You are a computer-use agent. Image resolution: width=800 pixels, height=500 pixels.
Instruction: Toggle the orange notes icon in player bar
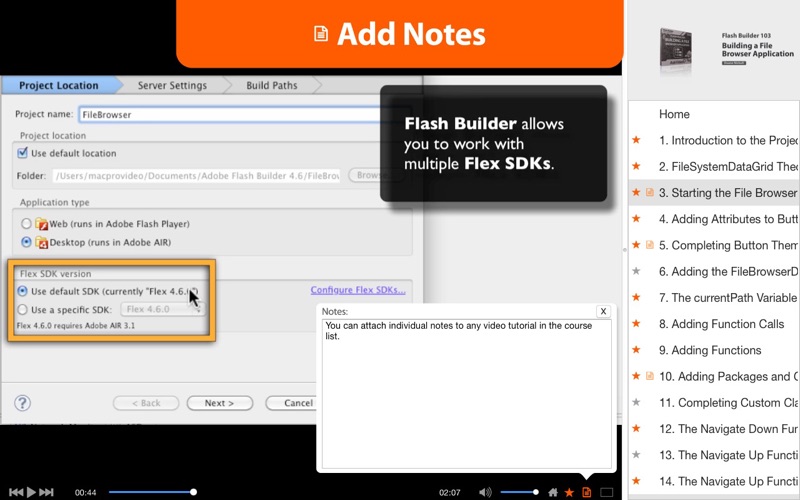pos(587,492)
